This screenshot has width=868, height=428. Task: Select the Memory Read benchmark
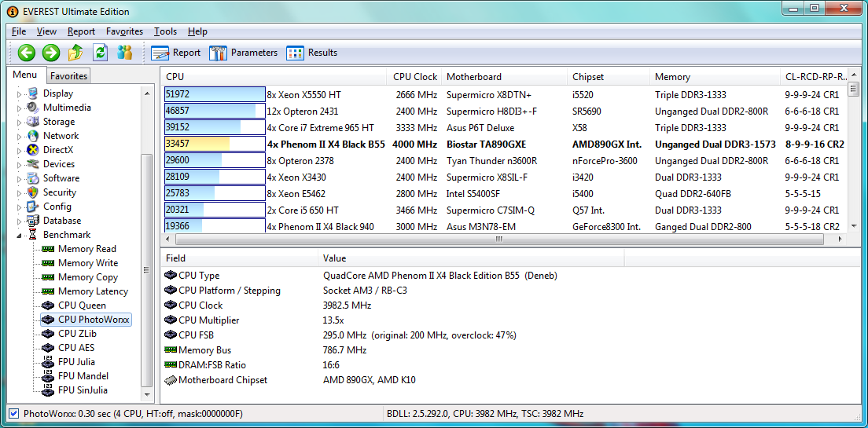87,249
